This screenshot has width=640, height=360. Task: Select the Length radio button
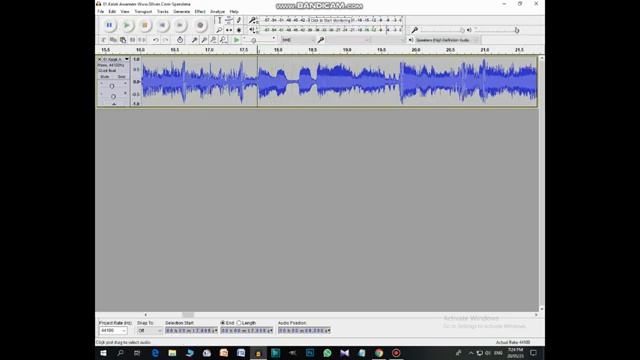239,323
